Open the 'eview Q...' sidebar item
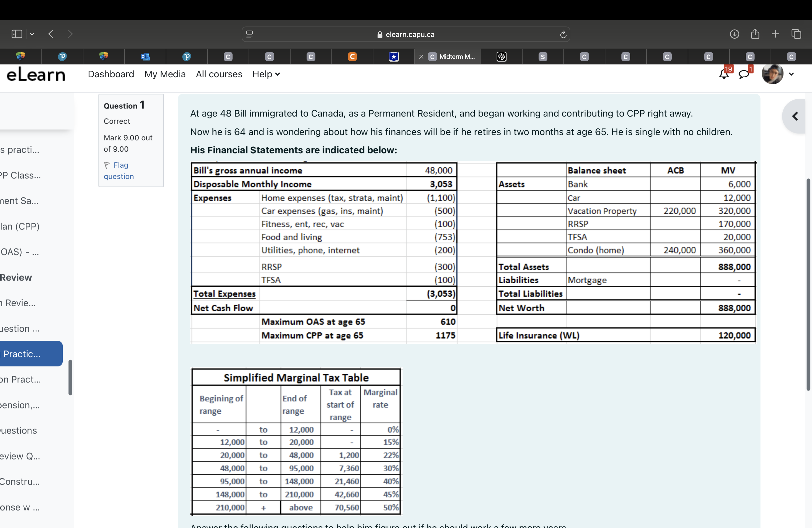The height and width of the screenshot is (528, 812). (x=20, y=456)
